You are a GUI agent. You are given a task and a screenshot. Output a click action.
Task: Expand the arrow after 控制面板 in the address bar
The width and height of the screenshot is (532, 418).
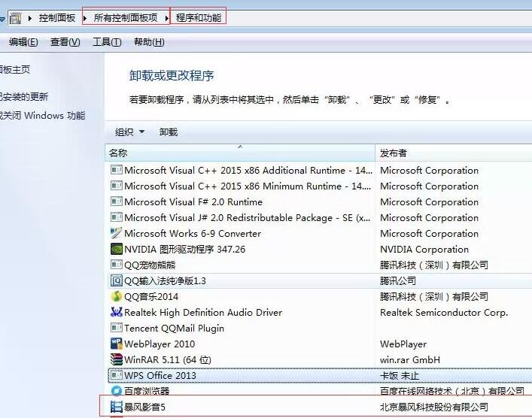(x=85, y=18)
